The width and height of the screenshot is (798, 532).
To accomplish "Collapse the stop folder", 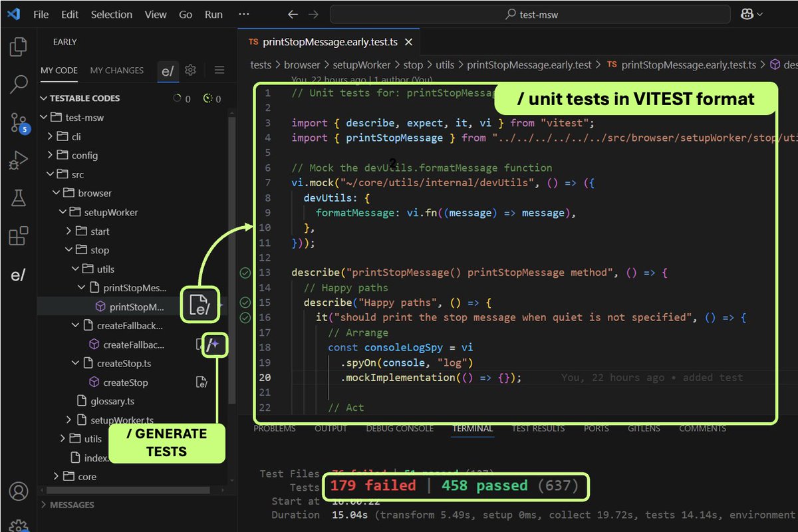I will coord(69,250).
